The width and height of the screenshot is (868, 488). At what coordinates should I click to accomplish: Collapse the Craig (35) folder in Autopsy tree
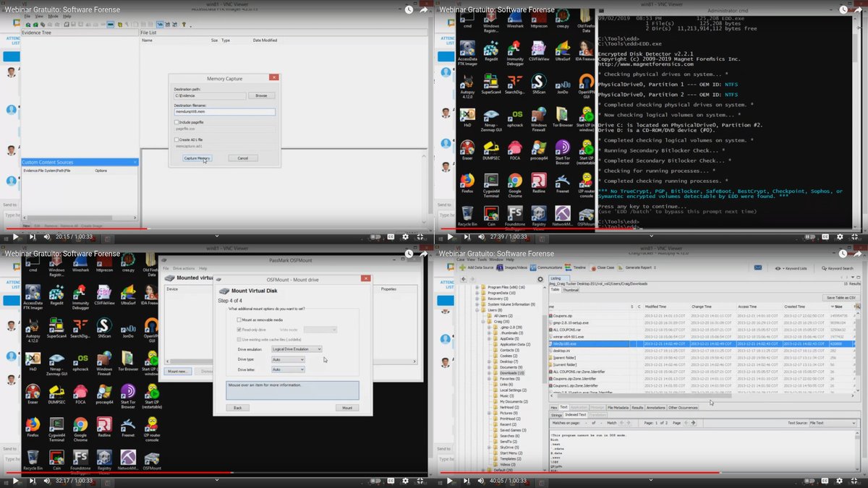[x=483, y=321]
